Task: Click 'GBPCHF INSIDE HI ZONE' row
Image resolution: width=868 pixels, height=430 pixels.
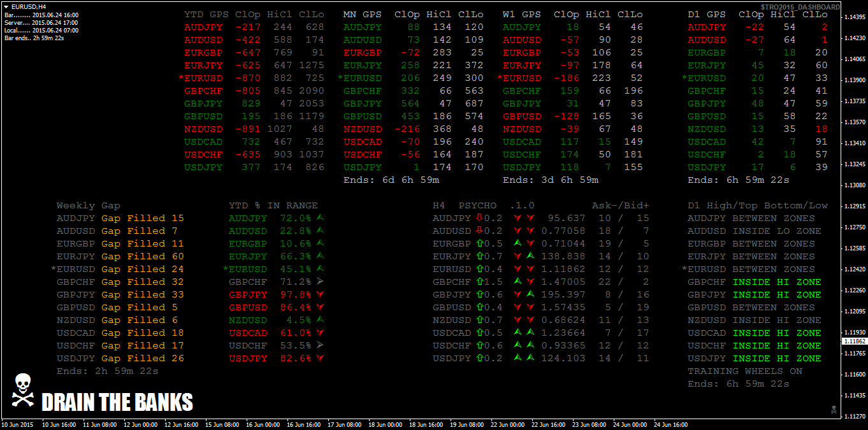Action: click(x=755, y=282)
